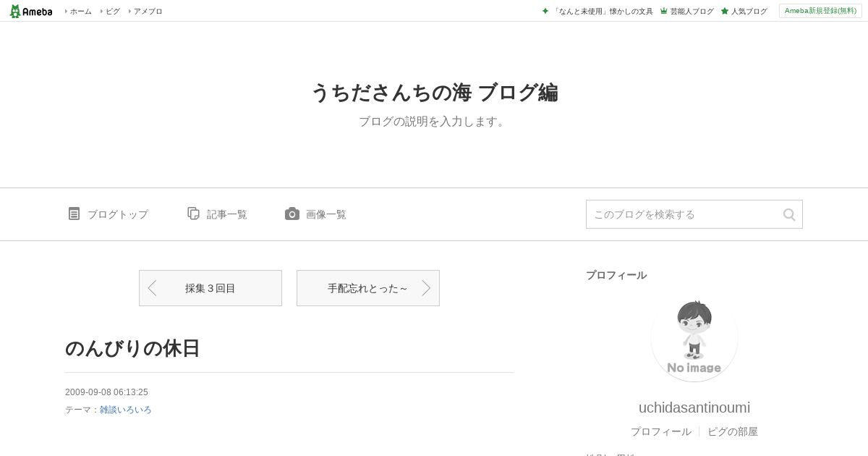Open the アメブロ link in top bar
This screenshot has height=456, width=868.
pyautogui.click(x=148, y=12)
